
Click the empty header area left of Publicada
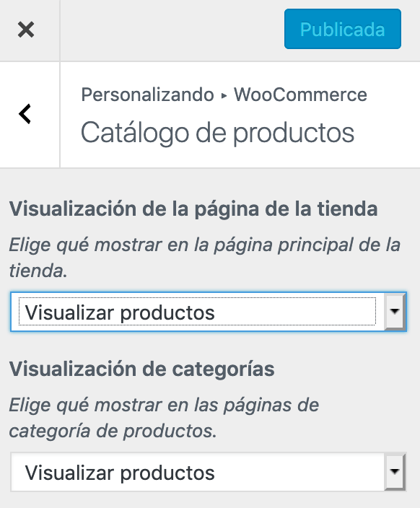172,30
